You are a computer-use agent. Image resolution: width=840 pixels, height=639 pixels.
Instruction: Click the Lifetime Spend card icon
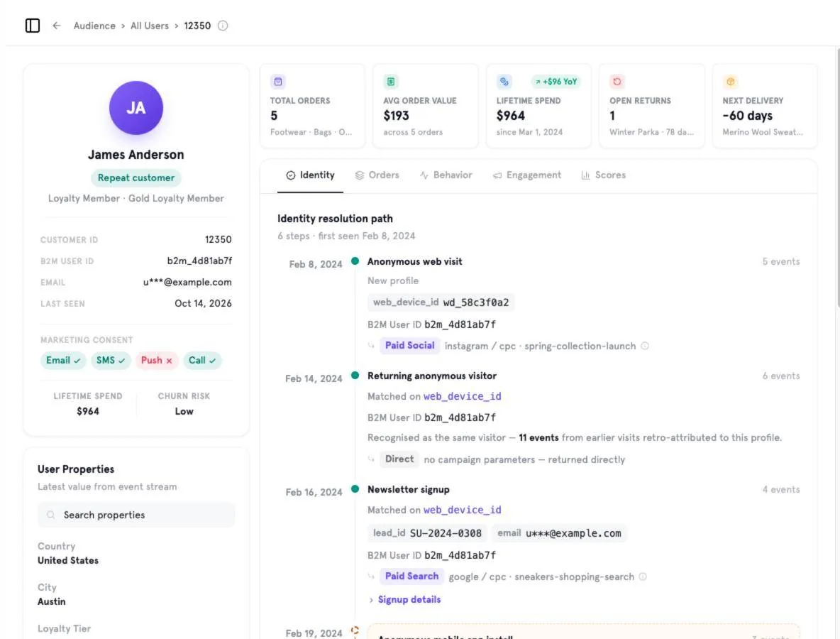pyautogui.click(x=504, y=82)
